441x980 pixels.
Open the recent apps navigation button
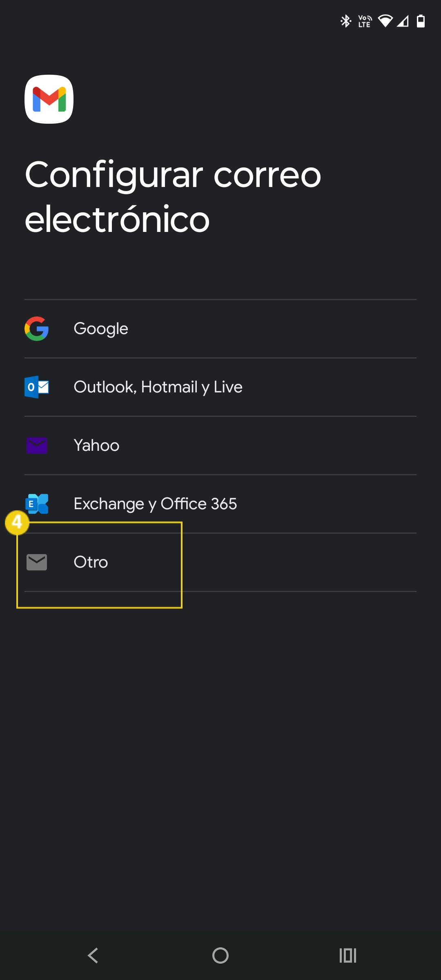click(348, 955)
